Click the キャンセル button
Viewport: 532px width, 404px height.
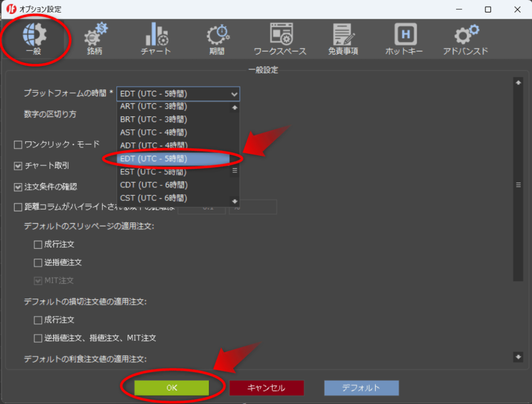pyautogui.click(x=267, y=387)
